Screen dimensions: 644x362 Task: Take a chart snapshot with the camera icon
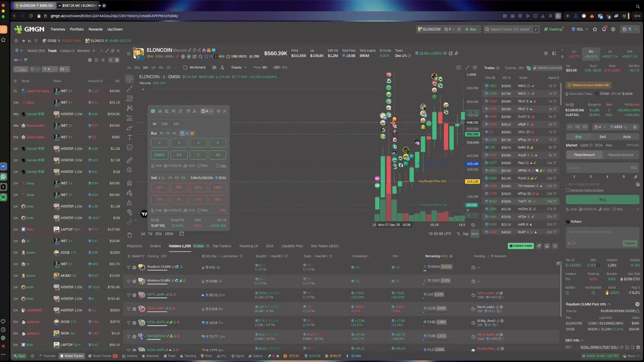click(459, 68)
